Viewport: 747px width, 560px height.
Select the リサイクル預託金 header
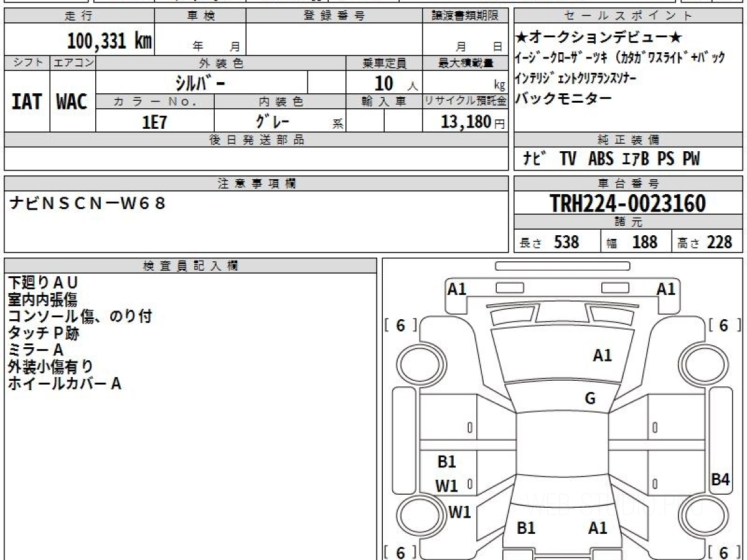click(464, 101)
